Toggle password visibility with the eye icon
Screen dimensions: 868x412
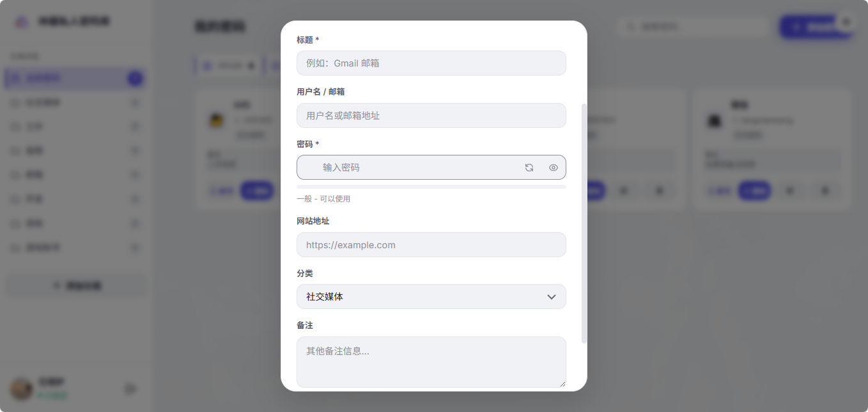(x=554, y=168)
